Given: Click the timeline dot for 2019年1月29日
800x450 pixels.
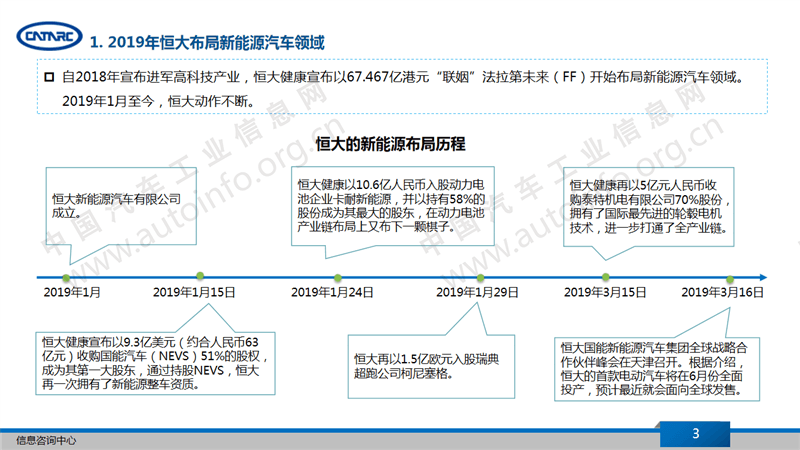Looking at the screenshot, I should point(480,278).
